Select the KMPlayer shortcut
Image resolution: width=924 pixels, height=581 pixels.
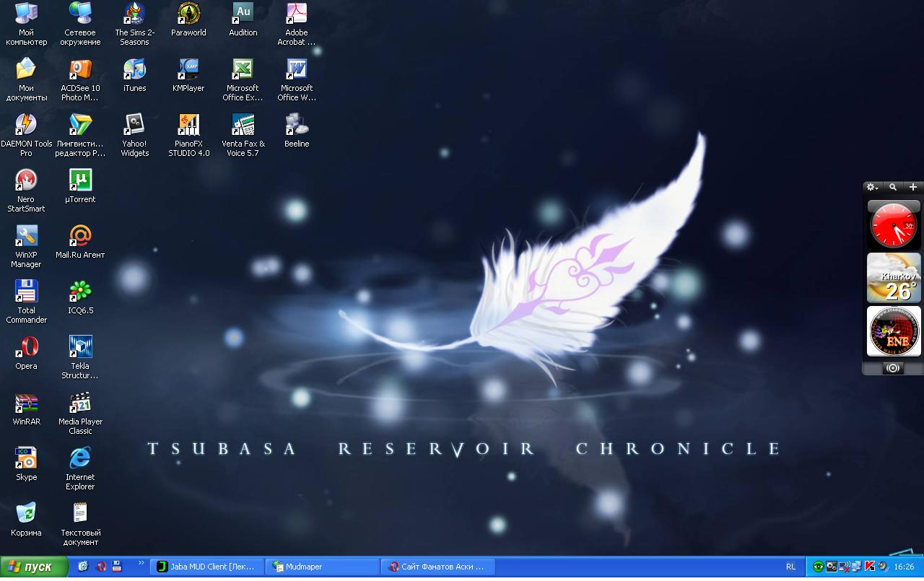(x=188, y=75)
